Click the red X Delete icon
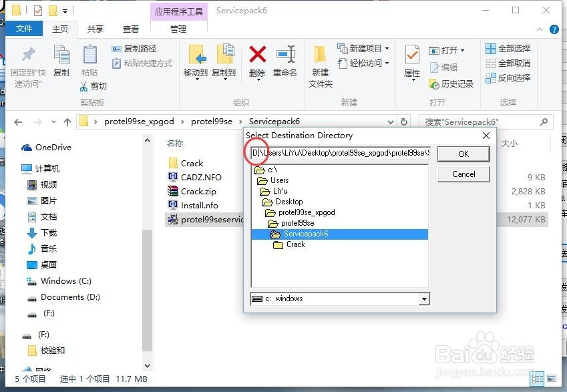 coord(258,54)
